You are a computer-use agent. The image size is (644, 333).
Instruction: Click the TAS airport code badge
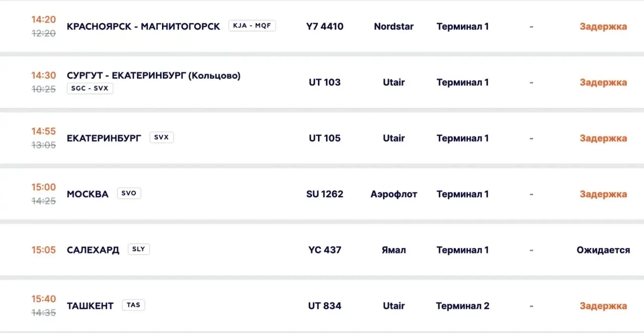pos(133,305)
